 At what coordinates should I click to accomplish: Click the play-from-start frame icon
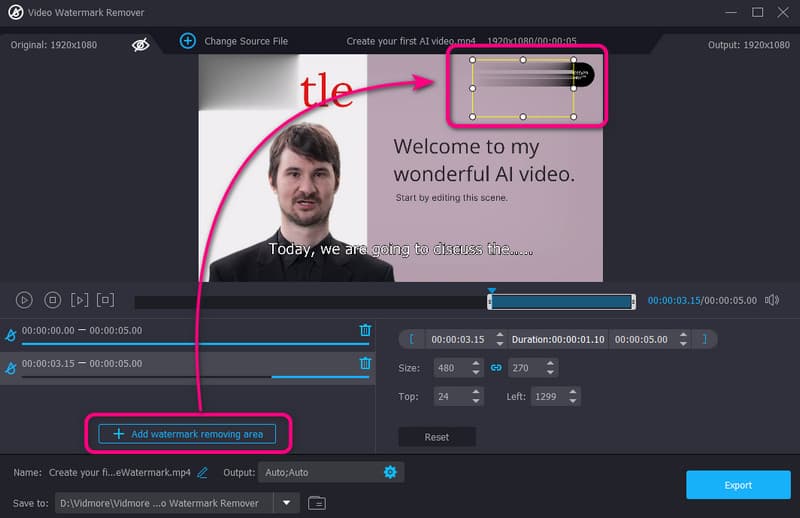tap(79, 300)
